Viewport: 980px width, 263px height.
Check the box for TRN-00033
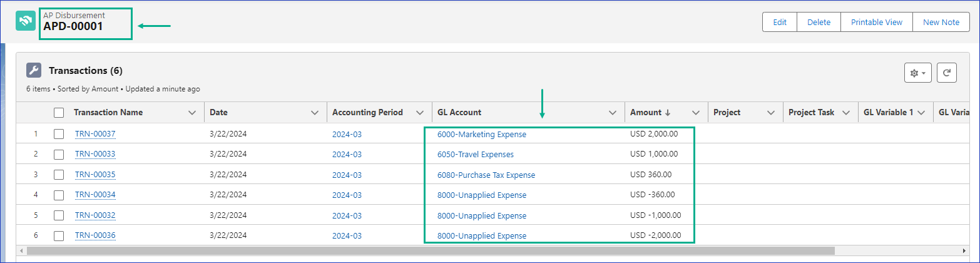pos(59,154)
